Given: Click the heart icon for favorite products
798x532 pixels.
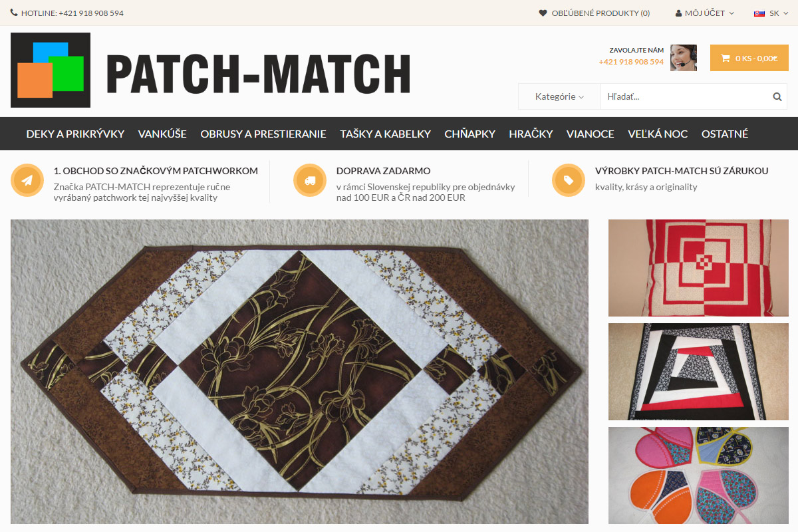Looking at the screenshot, I should tap(543, 13).
